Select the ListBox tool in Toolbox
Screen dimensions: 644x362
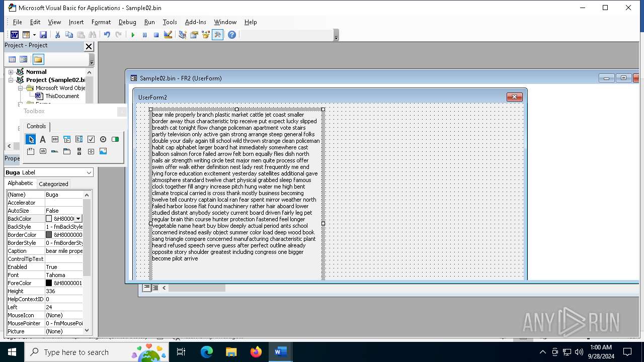(79, 139)
